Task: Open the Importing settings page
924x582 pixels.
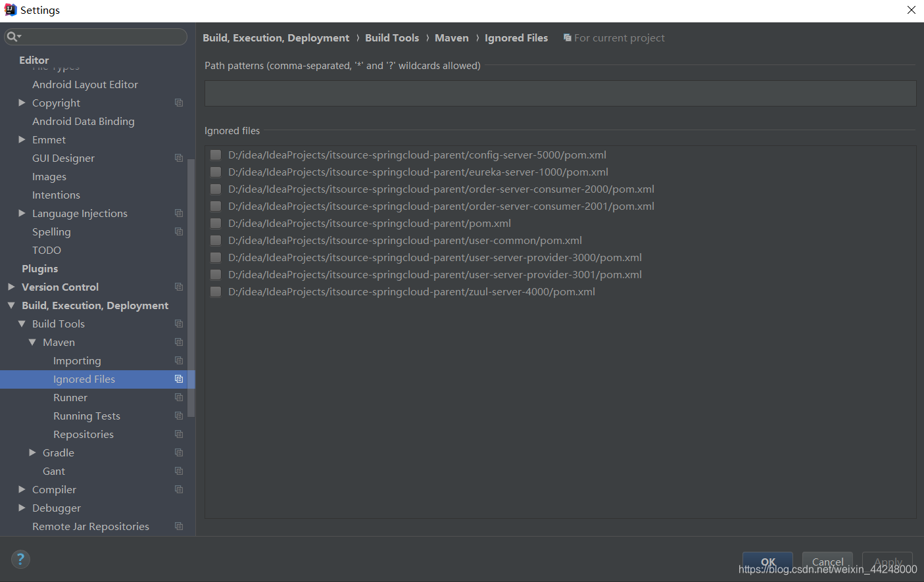Action: point(77,360)
